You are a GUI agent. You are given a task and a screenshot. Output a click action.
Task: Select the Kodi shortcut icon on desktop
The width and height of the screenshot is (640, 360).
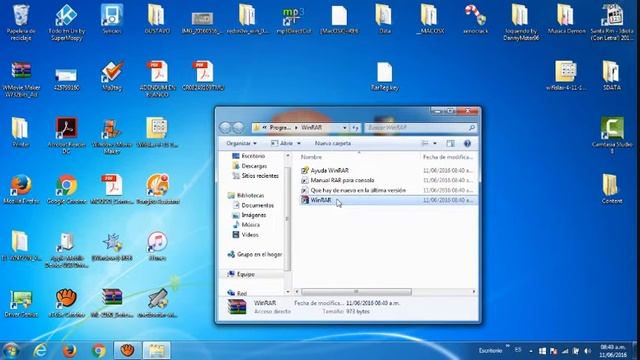coord(66,22)
